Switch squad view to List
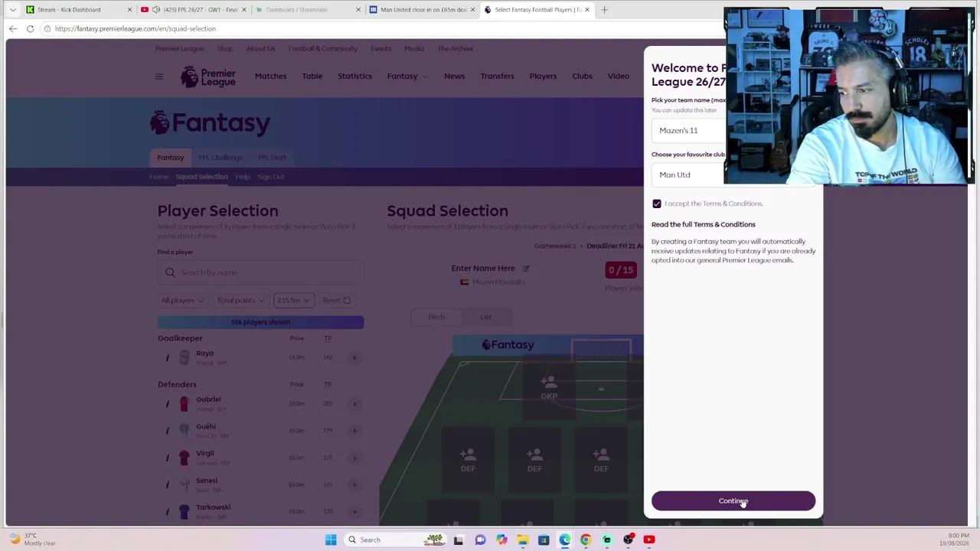This screenshot has height=551, width=980. point(486,317)
